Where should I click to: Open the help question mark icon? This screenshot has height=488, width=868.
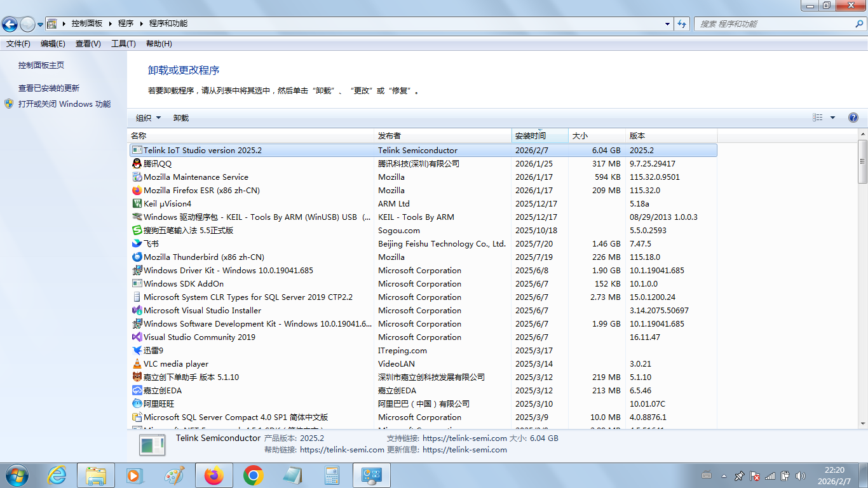point(853,118)
